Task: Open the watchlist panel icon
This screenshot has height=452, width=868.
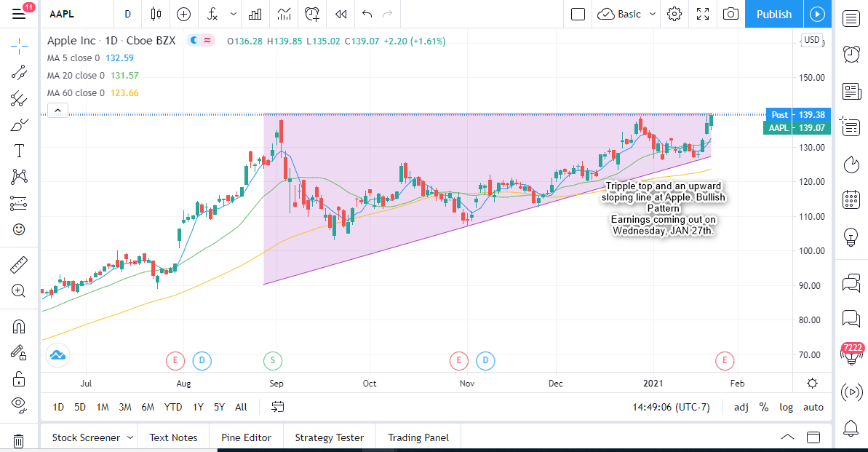Action: (851, 18)
